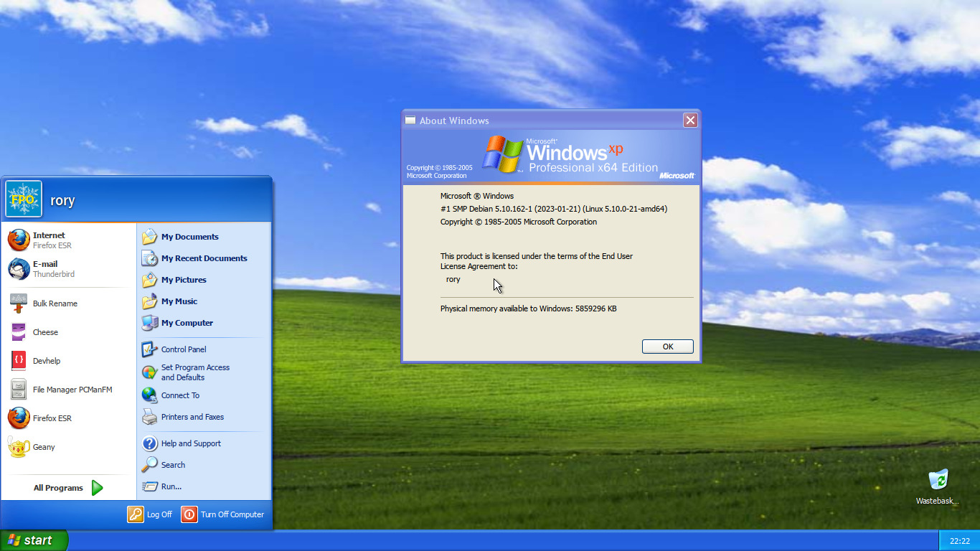This screenshot has width=980, height=551.
Task: Click the Physical memory available text
Action: click(529, 309)
